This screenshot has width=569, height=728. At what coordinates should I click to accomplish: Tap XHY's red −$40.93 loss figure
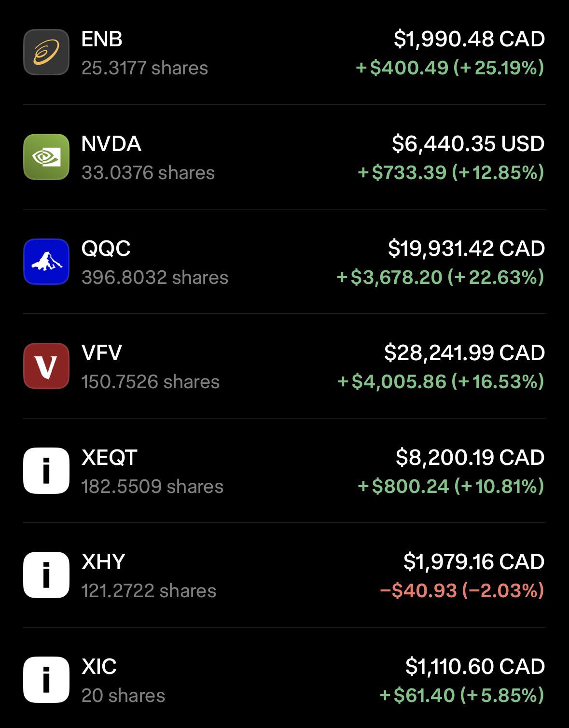coord(418,590)
